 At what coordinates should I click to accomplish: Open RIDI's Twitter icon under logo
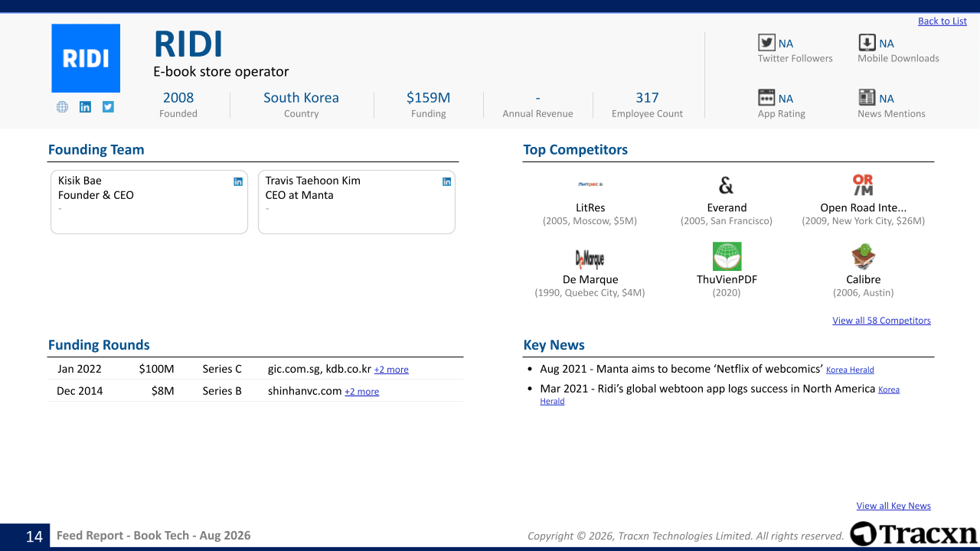(108, 107)
